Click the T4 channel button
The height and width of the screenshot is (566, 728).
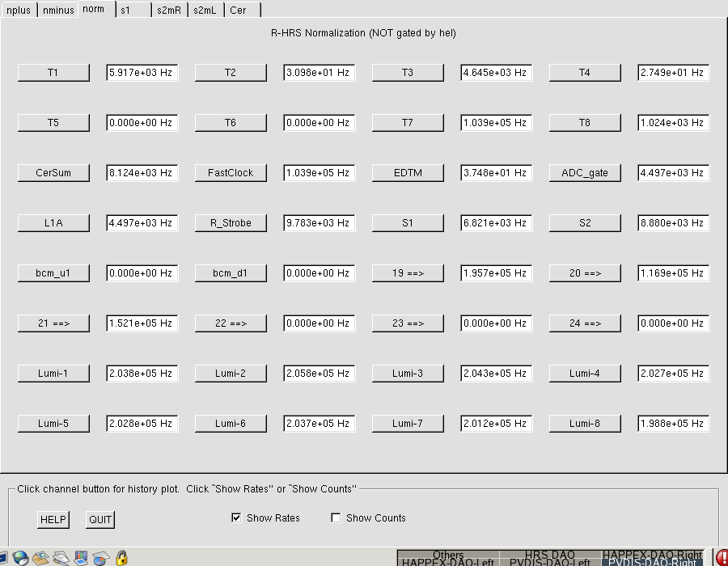(585, 73)
